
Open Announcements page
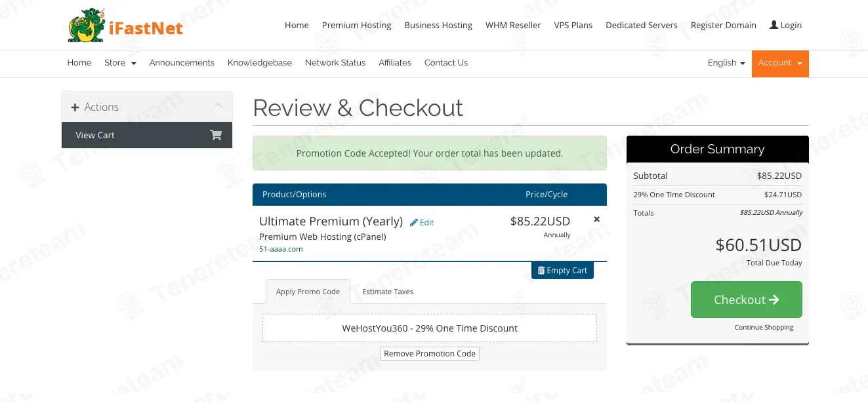point(182,63)
